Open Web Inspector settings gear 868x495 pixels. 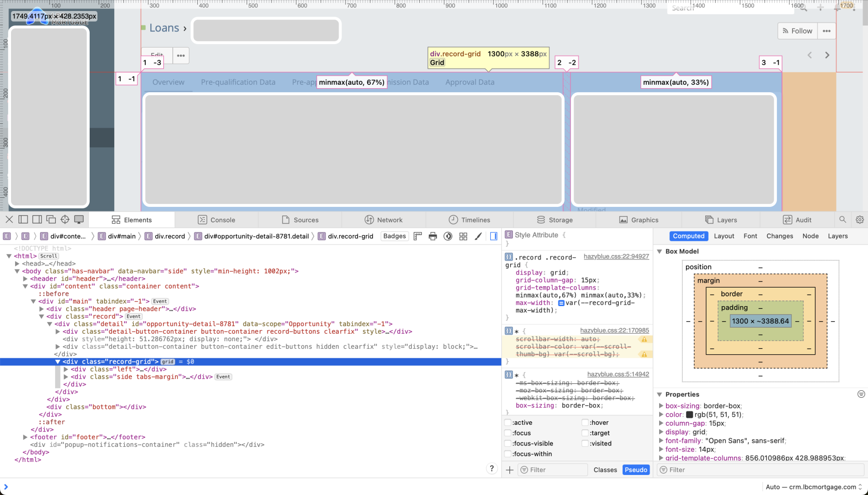click(x=859, y=219)
